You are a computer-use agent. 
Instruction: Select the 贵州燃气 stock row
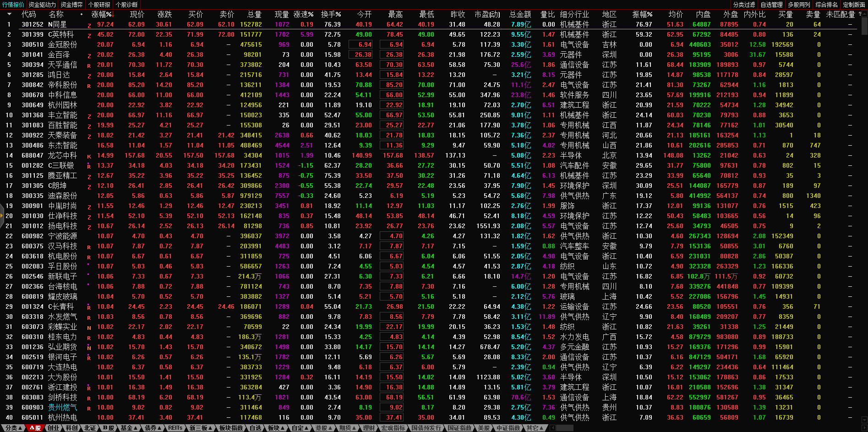coord(62,407)
